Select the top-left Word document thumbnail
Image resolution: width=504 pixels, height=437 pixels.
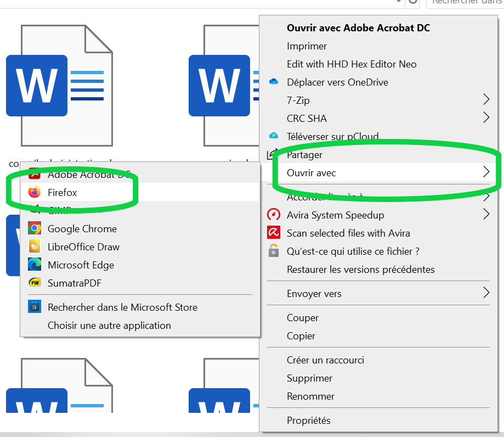point(59,85)
